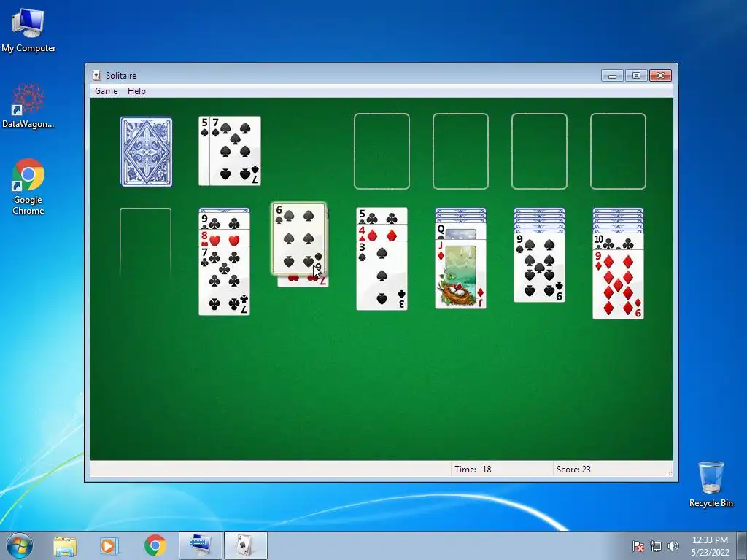Maximize the Solitaire window

click(636, 75)
